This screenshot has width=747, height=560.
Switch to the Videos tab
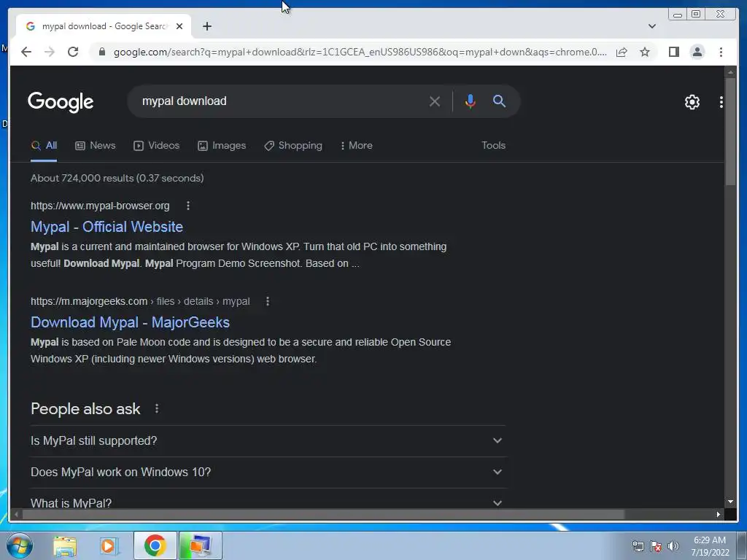point(156,146)
